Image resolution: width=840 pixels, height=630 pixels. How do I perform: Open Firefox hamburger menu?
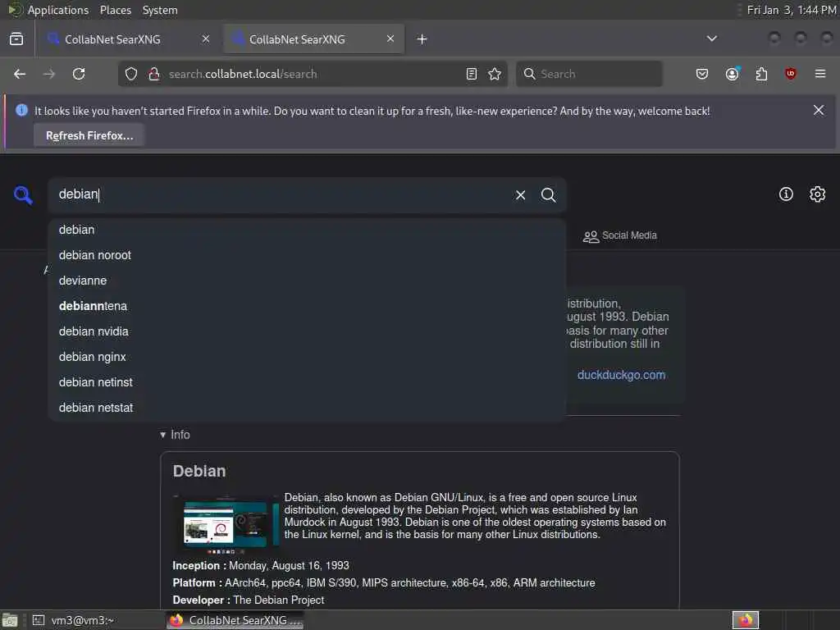coord(820,74)
